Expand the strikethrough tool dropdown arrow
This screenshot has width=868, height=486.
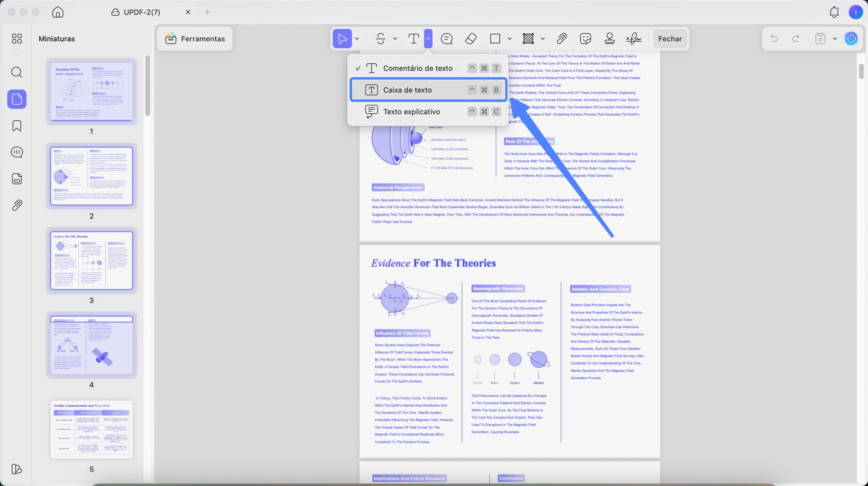pyautogui.click(x=395, y=39)
